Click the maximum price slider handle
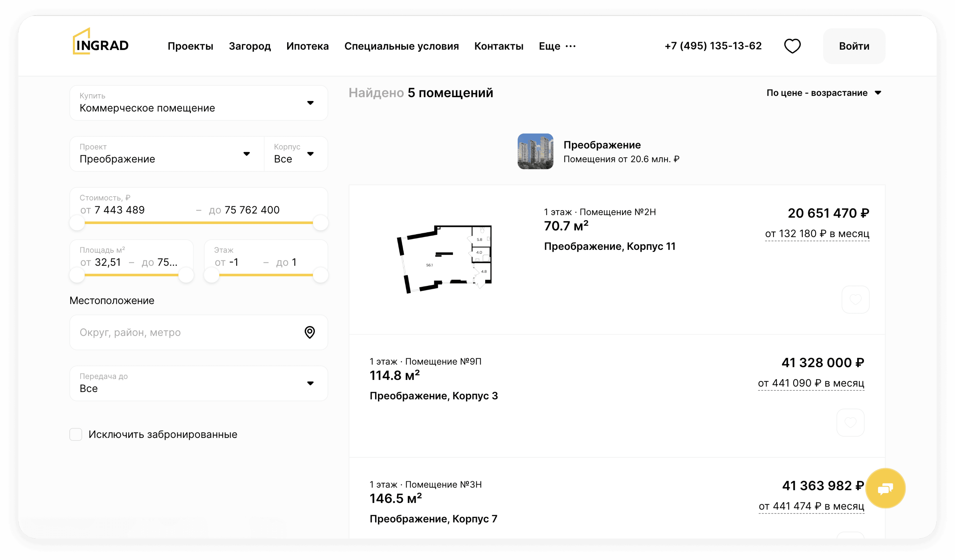Screen dimensions: 955x560 click(x=321, y=223)
